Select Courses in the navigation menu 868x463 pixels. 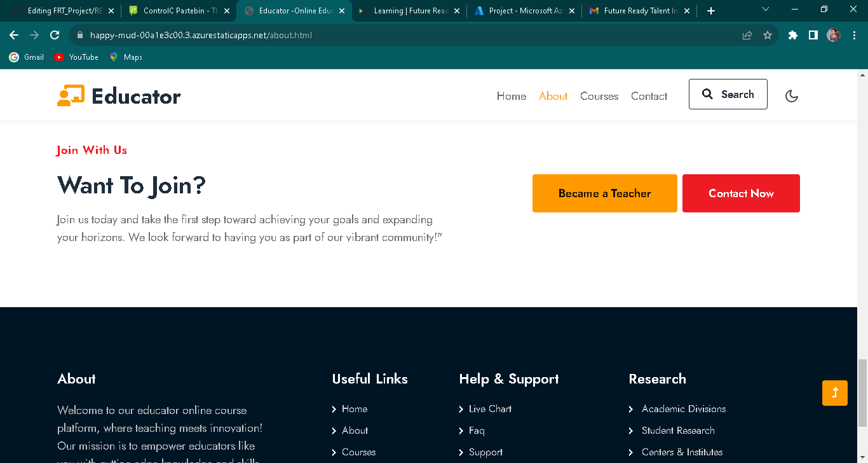(599, 96)
